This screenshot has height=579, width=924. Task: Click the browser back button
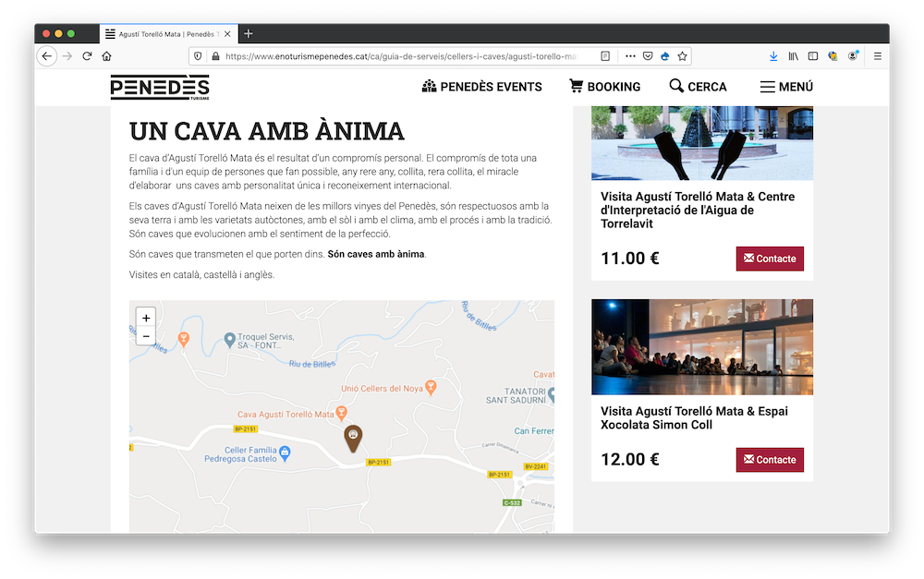click(47, 56)
